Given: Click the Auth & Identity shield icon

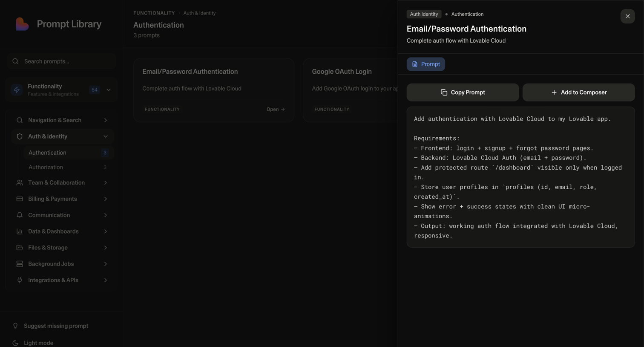Looking at the screenshot, I should tap(20, 136).
